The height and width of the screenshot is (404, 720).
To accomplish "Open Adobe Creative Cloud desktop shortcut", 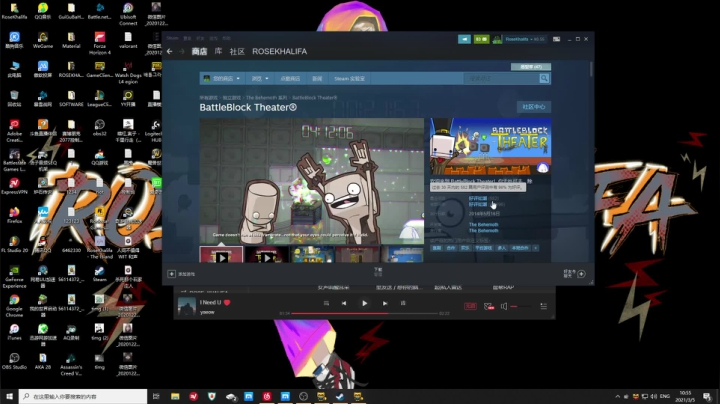I will [14, 131].
